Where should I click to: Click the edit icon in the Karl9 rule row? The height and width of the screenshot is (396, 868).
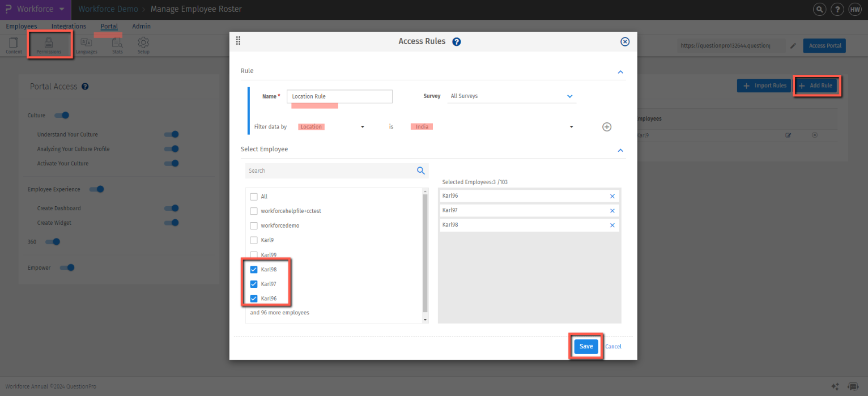pos(788,135)
